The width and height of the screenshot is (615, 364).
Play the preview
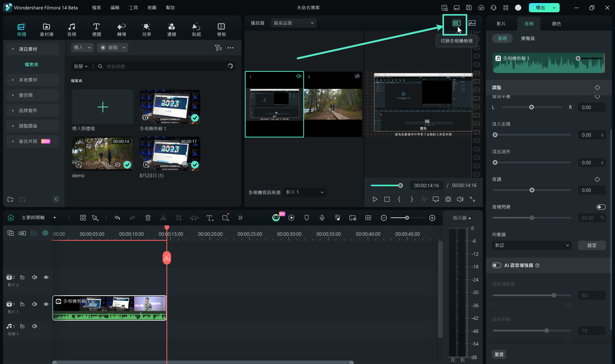[375, 199]
